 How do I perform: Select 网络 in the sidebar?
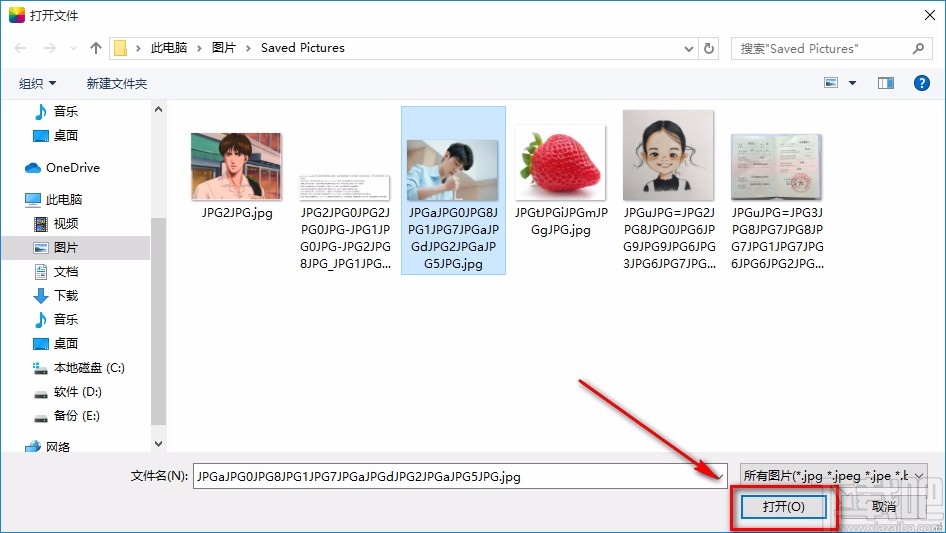(x=48, y=447)
